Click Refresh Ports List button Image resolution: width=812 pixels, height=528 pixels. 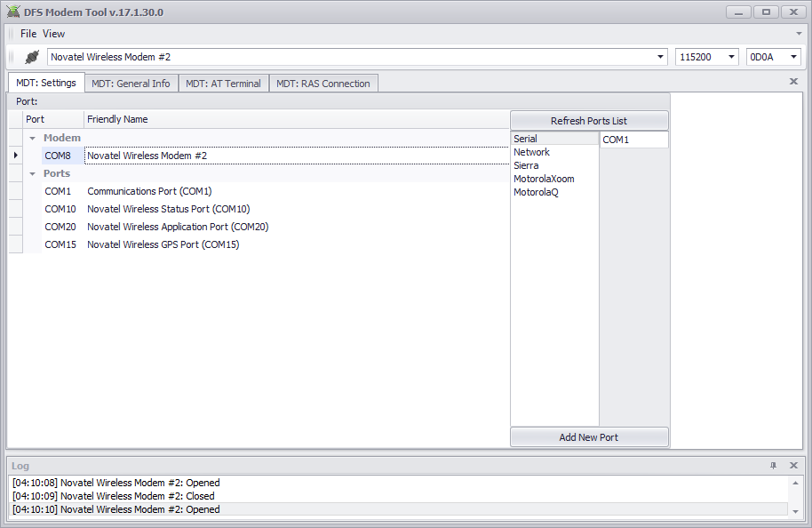pos(589,121)
